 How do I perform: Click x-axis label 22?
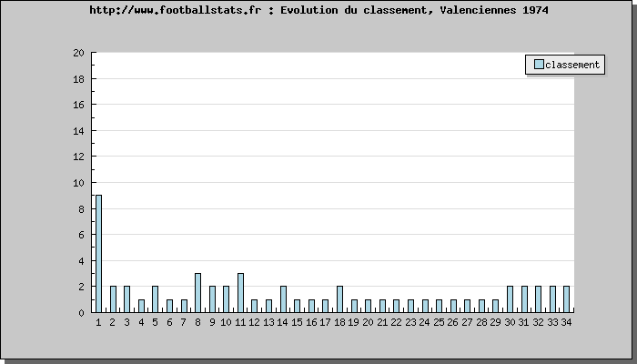(396, 322)
